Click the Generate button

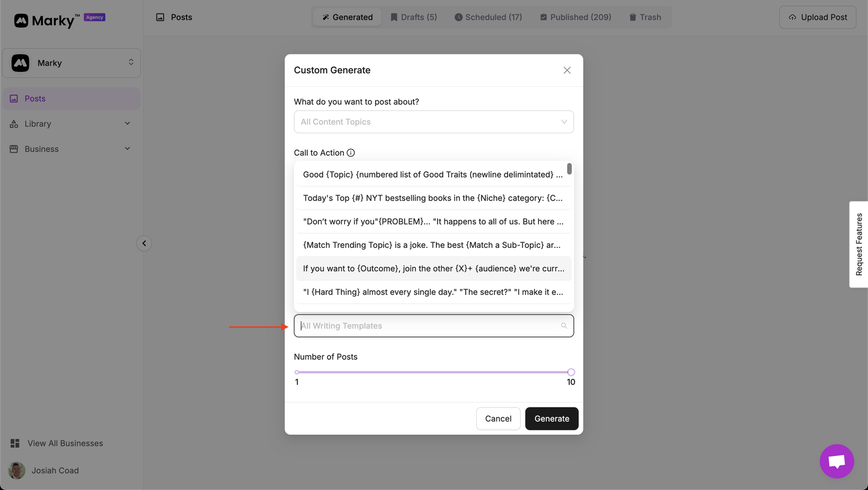[x=551, y=418]
